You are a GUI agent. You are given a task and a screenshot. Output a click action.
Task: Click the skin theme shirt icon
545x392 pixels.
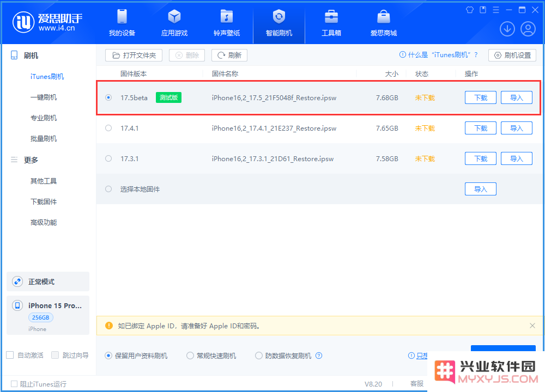(x=470, y=10)
